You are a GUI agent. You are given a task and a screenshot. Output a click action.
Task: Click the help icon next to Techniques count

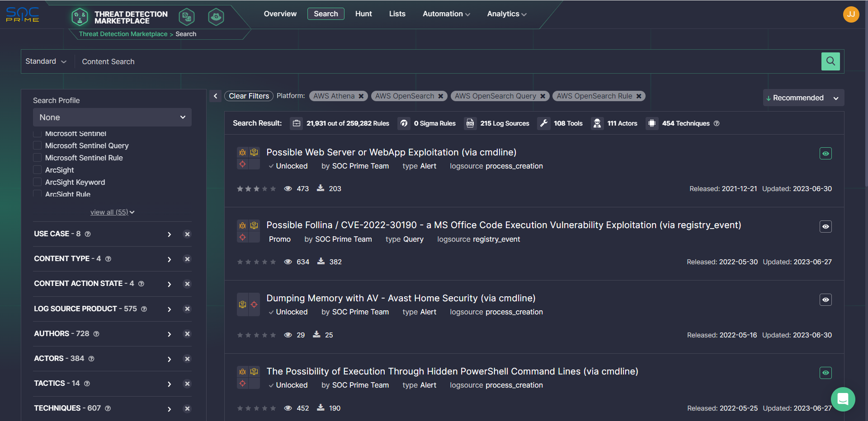[717, 123]
